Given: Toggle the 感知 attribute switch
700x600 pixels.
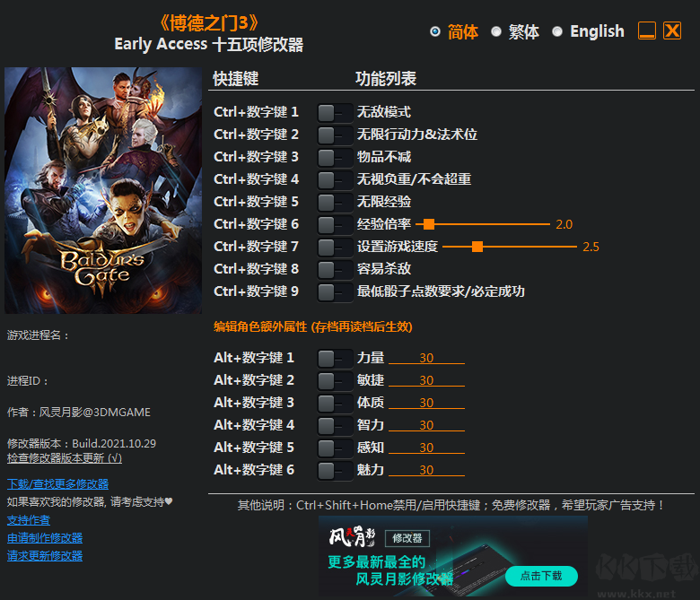Looking at the screenshot, I should click(x=335, y=448).
